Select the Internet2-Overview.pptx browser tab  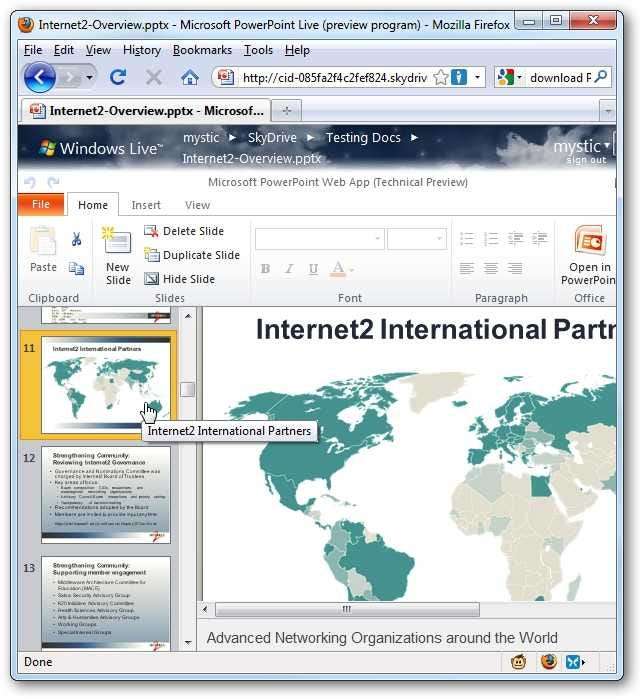pyautogui.click(x=146, y=111)
